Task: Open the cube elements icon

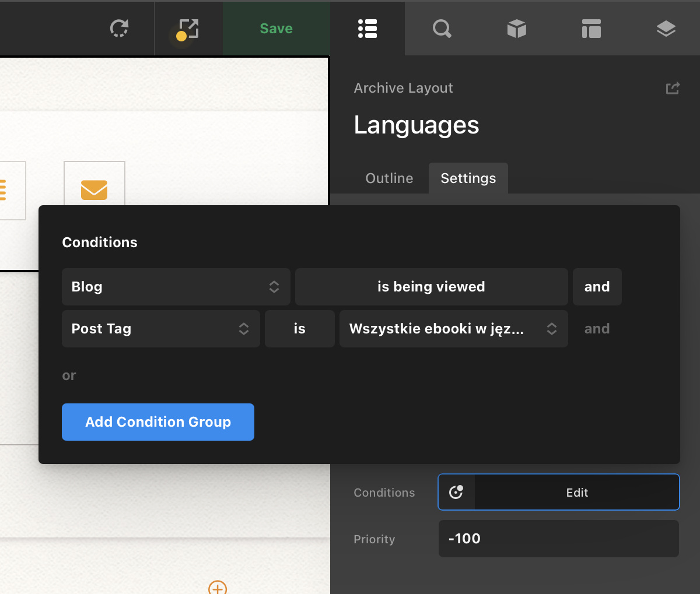Action: coord(516,29)
